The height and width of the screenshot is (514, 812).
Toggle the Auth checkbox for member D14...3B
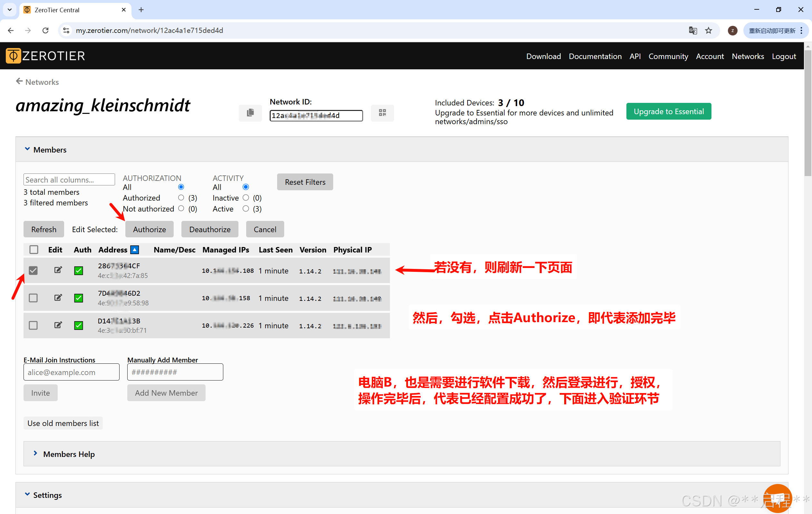79,325
